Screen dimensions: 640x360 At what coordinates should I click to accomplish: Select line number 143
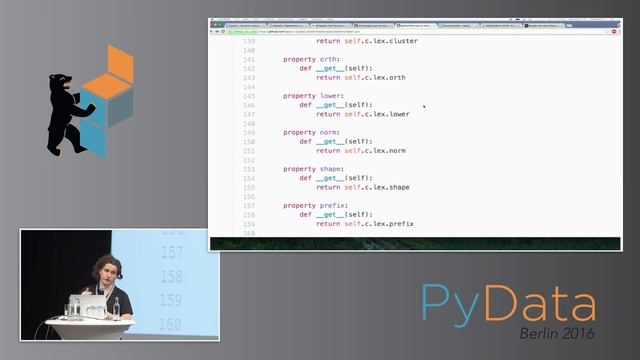click(249, 78)
